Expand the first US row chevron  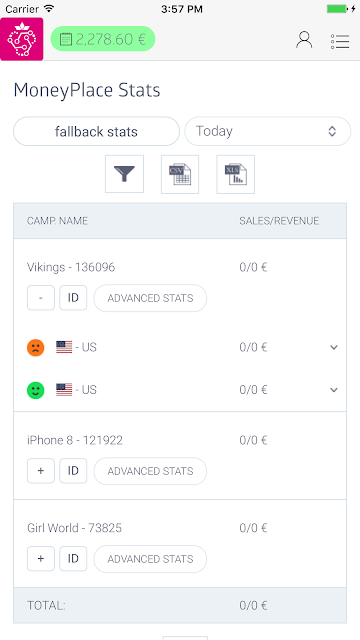(x=334, y=347)
